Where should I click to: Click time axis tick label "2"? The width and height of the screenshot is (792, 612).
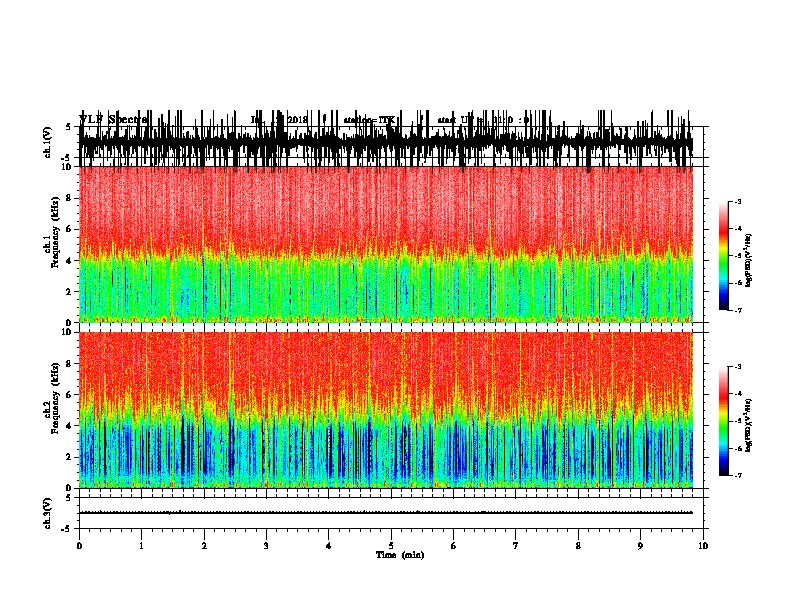[204, 546]
